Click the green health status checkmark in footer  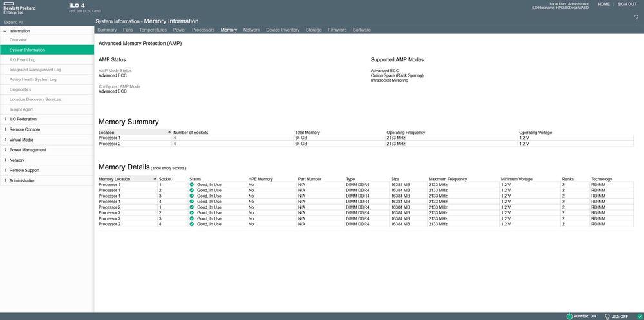[639, 316]
